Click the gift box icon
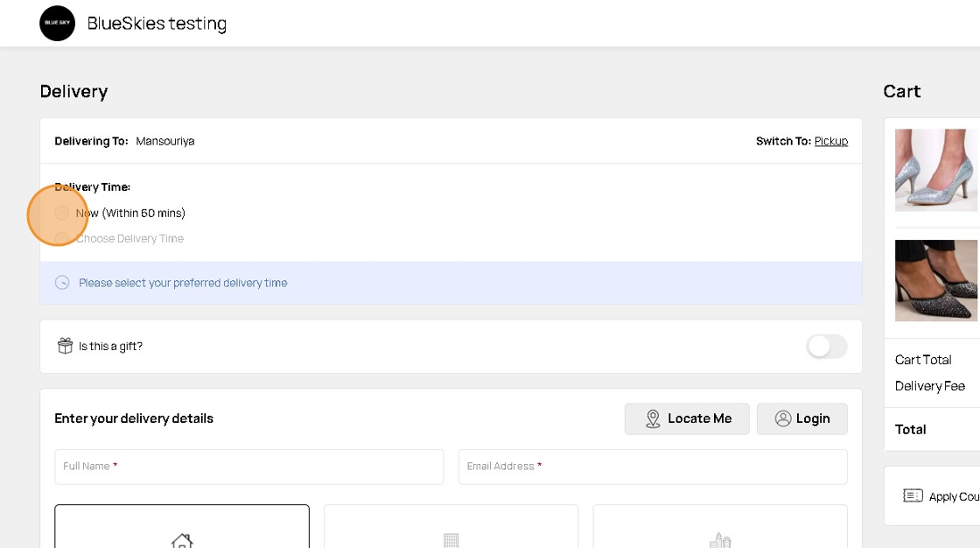 pyautogui.click(x=65, y=346)
